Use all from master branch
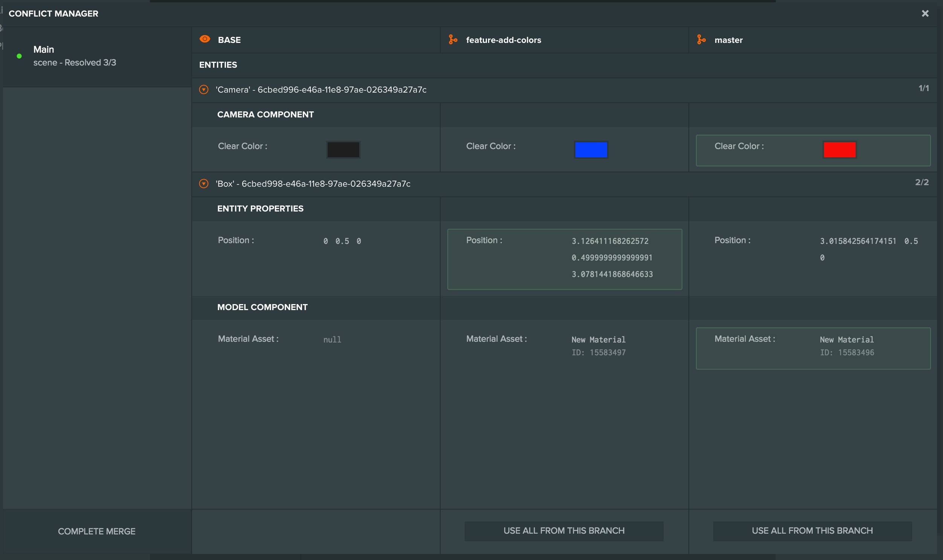The image size is (943, 560). point(812,531)
